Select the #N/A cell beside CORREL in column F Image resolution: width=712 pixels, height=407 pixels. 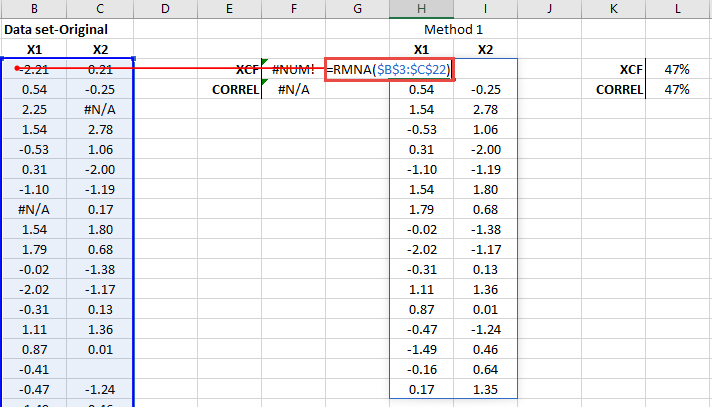(x=294, y=89)
